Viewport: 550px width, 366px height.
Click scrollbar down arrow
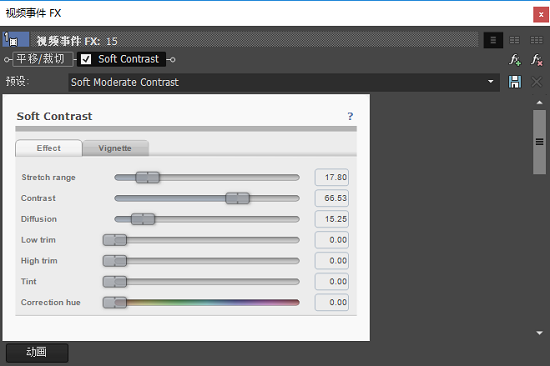click(x=539, y=333)
